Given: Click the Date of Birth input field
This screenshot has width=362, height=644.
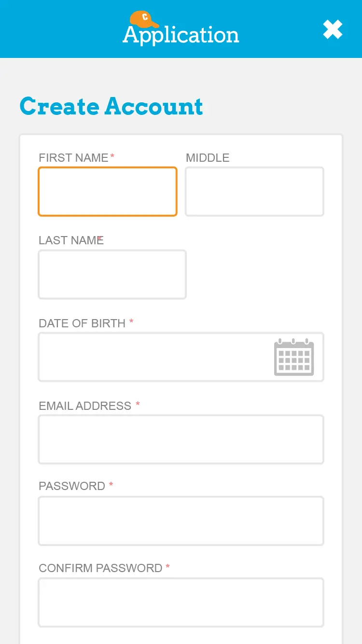Looking at the screenshot, I should pos(154,357).
